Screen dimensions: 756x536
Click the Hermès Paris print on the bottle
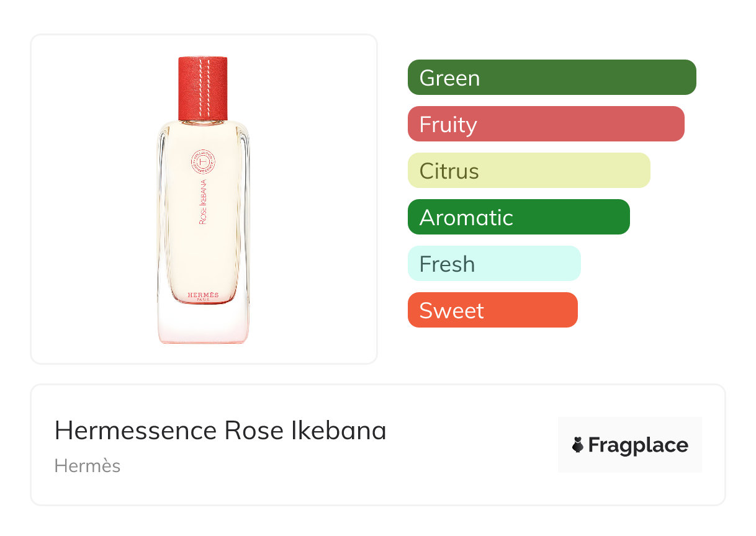point(203,297)
